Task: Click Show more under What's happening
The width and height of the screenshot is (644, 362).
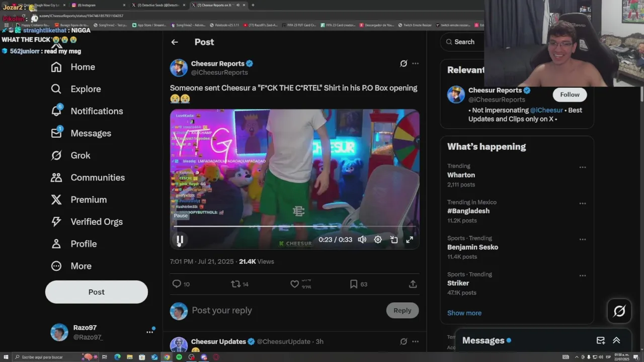Action: 464,313
